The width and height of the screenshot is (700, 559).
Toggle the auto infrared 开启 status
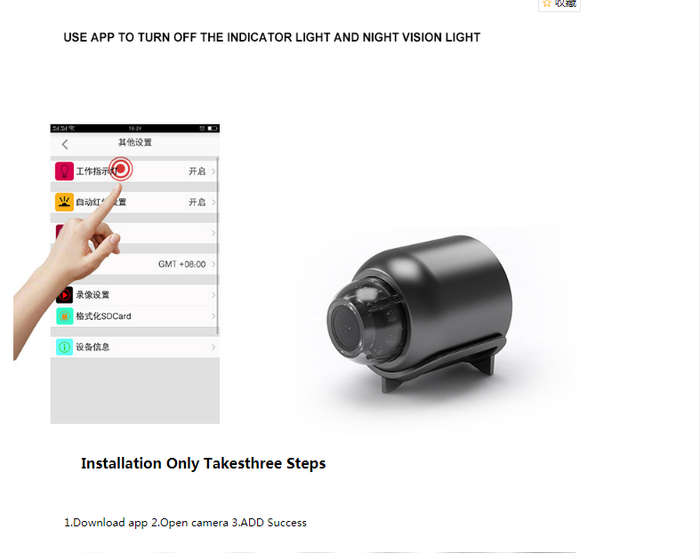pyautogui.click(x=197, y=202)
